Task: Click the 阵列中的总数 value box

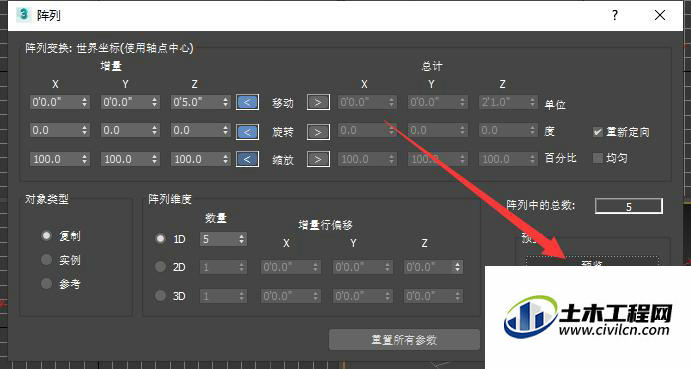Action: pyautogui.click(x=628, y=206)
